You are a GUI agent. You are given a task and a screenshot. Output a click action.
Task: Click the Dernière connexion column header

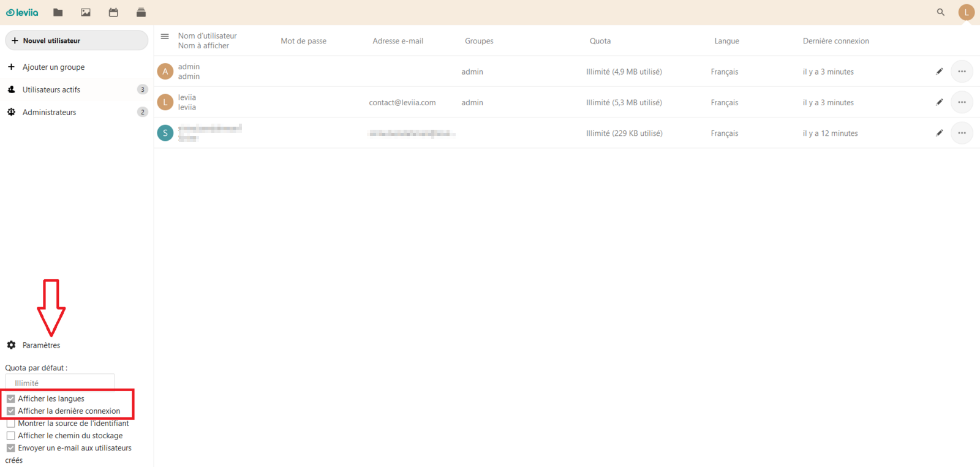coord(836,41)
